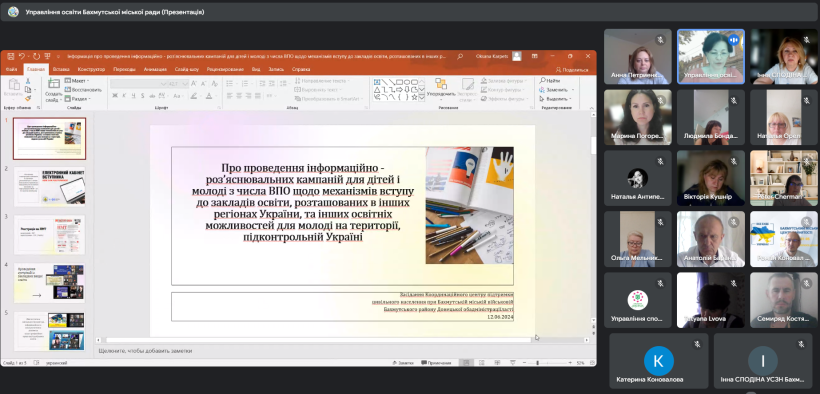Click the zoom in plus icon
The width and height of the screenshot is (820, 394).
pos(569,363)
